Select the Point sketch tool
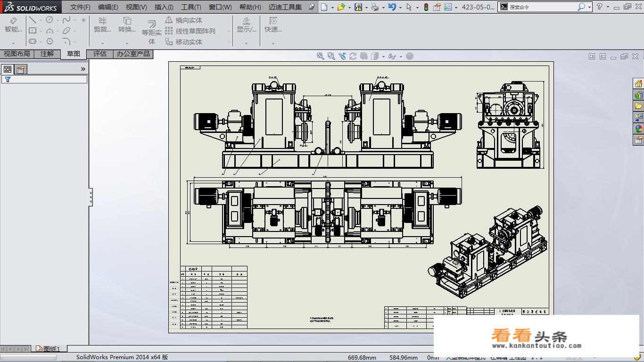Viewport: 644px width, 362px height. (84, 20)
